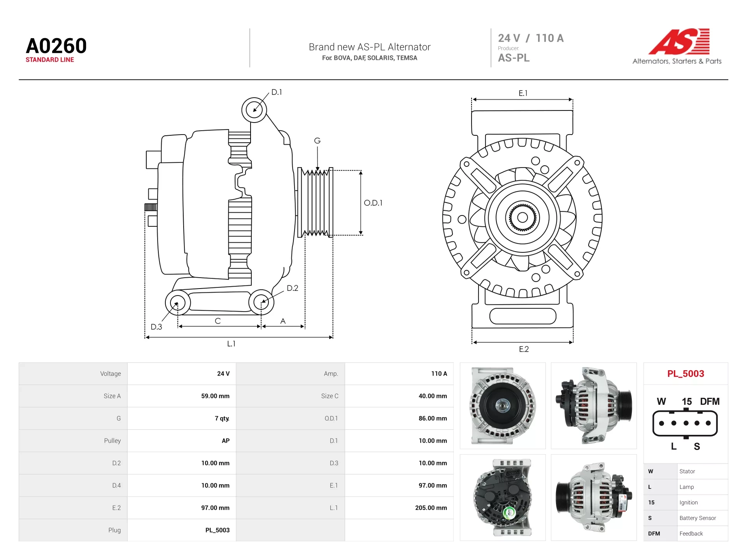Click the E.2 dimension label below front view
The height and width of the screenshot is (560, 747).
coord(524,349)
